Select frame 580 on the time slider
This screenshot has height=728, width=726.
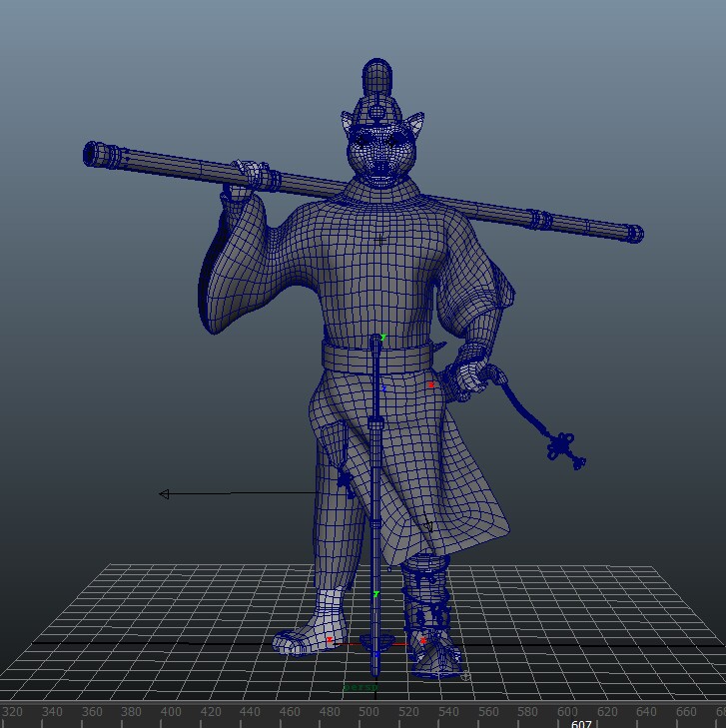pyautogui.click(x=527, y=712)
